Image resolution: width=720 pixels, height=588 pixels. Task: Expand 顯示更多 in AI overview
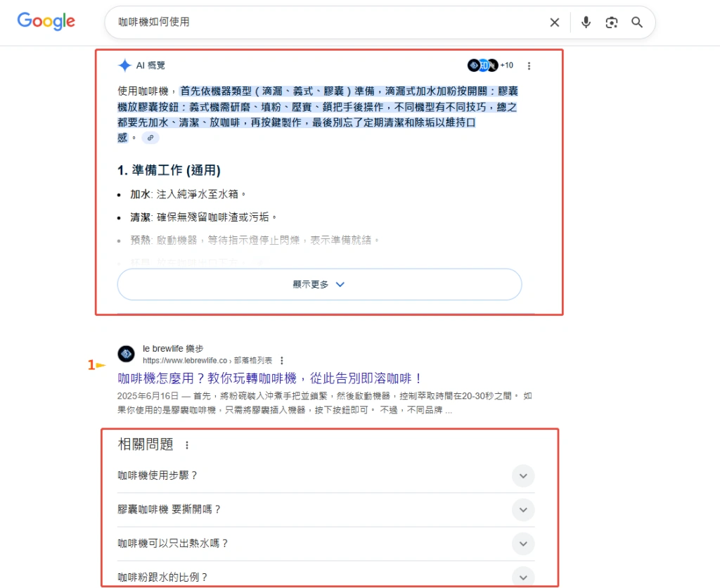tap(319, 285)
